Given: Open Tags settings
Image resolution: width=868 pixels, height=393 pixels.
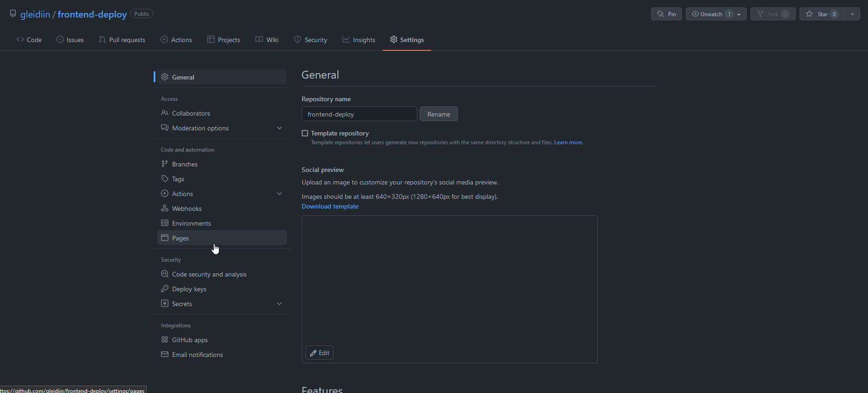Looking at the screenshot, I should pyautogui.click(x=222, y=178).
